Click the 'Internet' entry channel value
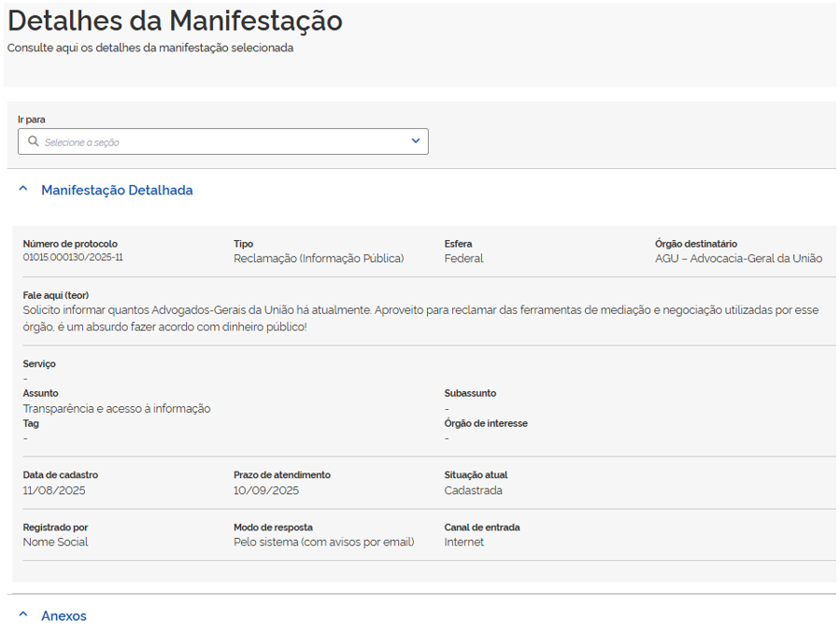 click(x=463, y=542)
